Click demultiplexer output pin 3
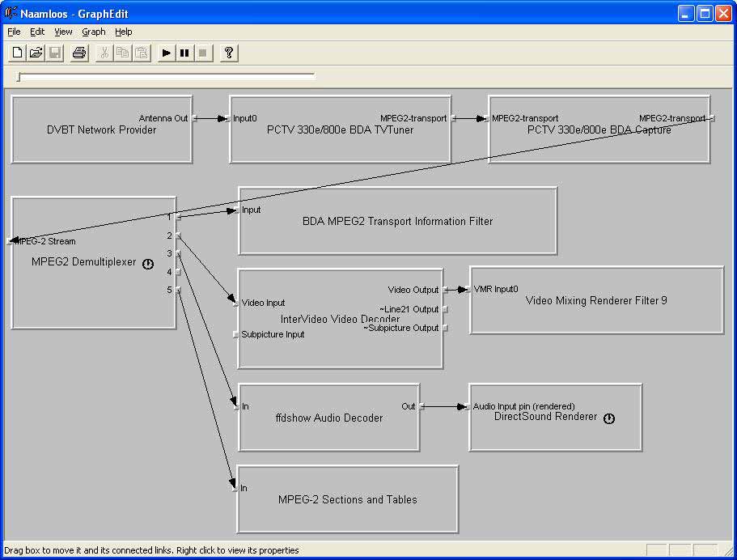 click(x=178, y=254)
